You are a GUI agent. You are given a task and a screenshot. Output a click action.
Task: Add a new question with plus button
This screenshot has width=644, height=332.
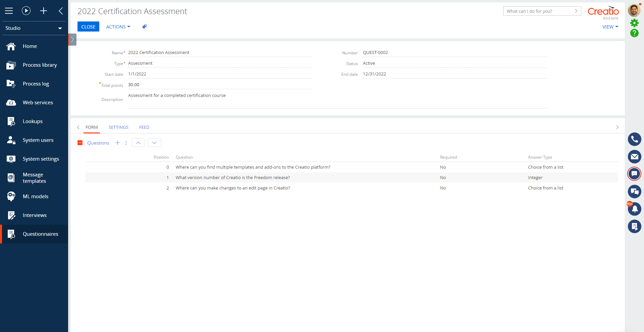click(x=117, y=143)
